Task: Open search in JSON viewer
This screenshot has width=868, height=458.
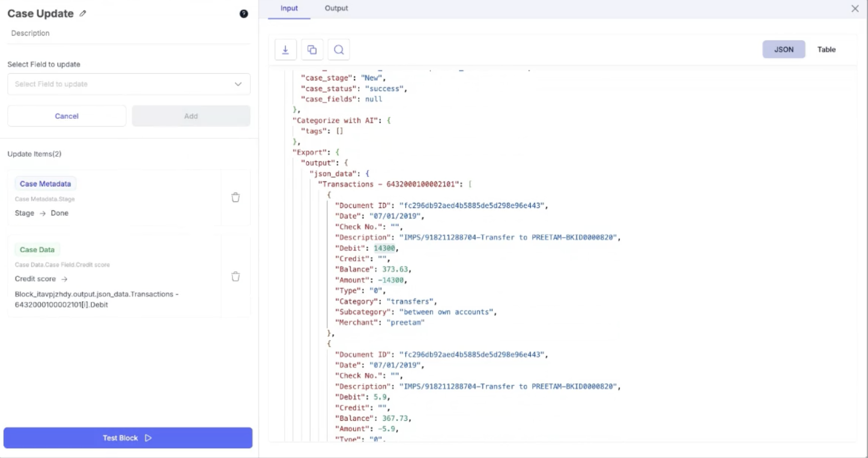Action: tap(339, 50)
